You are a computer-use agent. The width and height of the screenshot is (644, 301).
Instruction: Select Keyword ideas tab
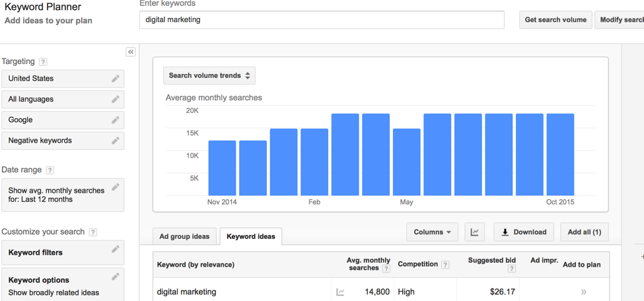tap(251, 236)
